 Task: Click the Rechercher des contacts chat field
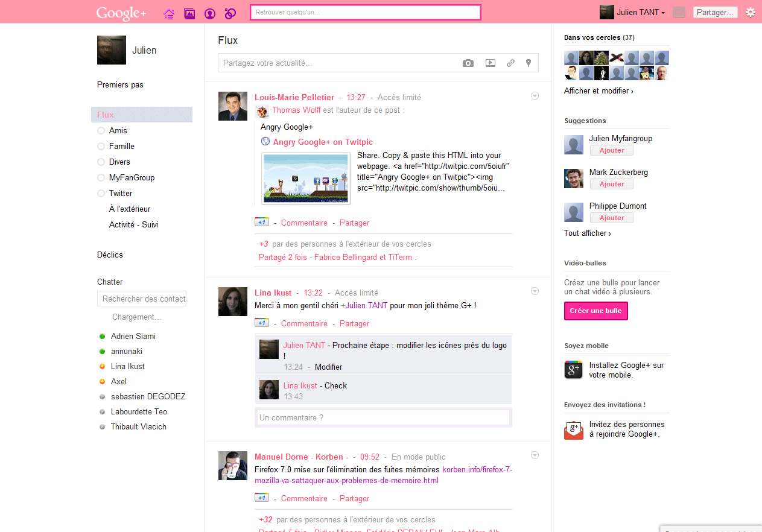coord(142,299)
